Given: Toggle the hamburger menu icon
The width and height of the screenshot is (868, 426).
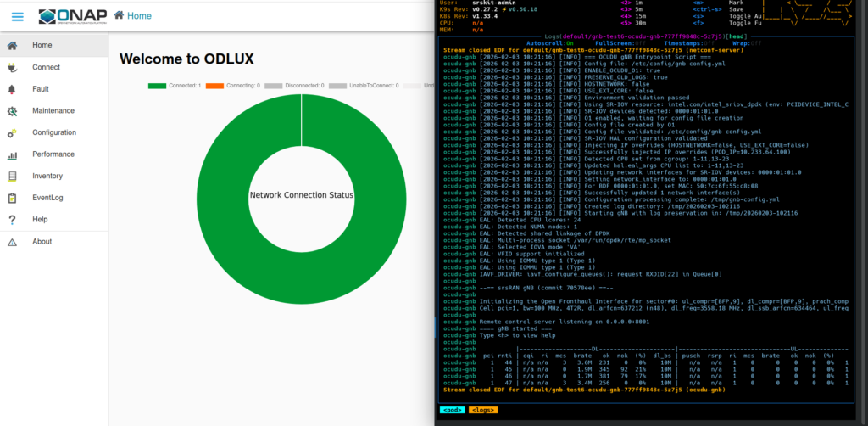Looking at the screenshot, I should (17, 16).
